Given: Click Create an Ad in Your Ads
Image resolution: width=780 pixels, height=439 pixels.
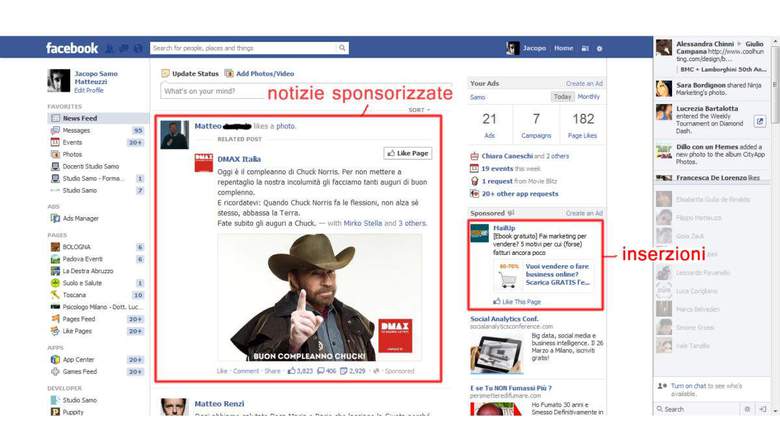Looking at the screenshot, I should pos(584,84).
